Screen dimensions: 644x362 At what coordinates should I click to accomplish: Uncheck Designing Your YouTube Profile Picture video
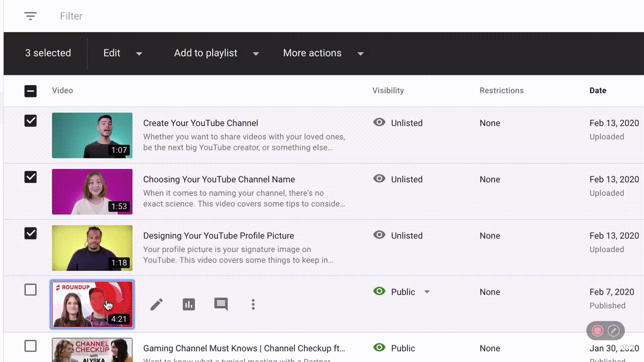pos(31,233)
